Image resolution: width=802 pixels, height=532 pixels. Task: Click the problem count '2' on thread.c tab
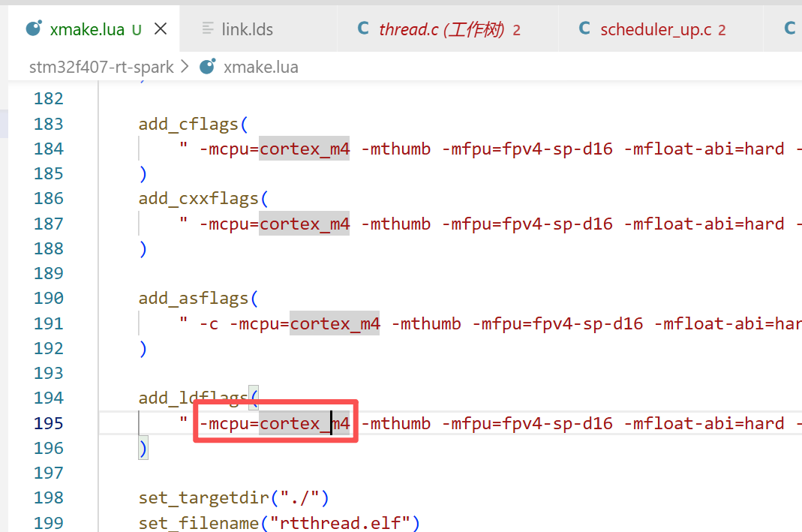pyautogui.click(x=517, y=30)
